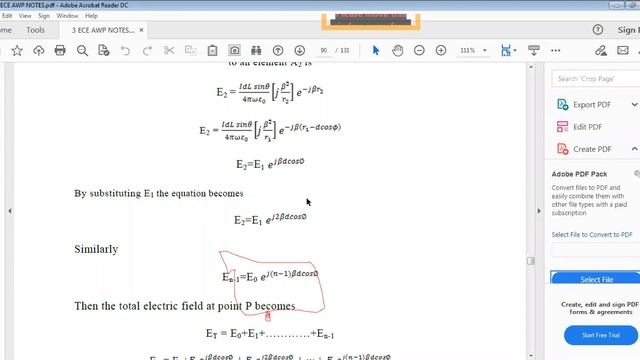The image size is (640, 360).
Task: Click the vertical scrollbar down arrow
Action: (x=531, y=356)
